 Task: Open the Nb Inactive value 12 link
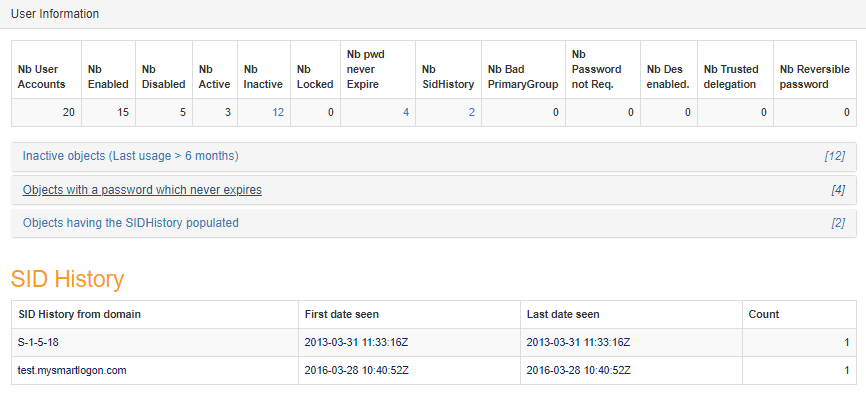[x=278, y=113]
